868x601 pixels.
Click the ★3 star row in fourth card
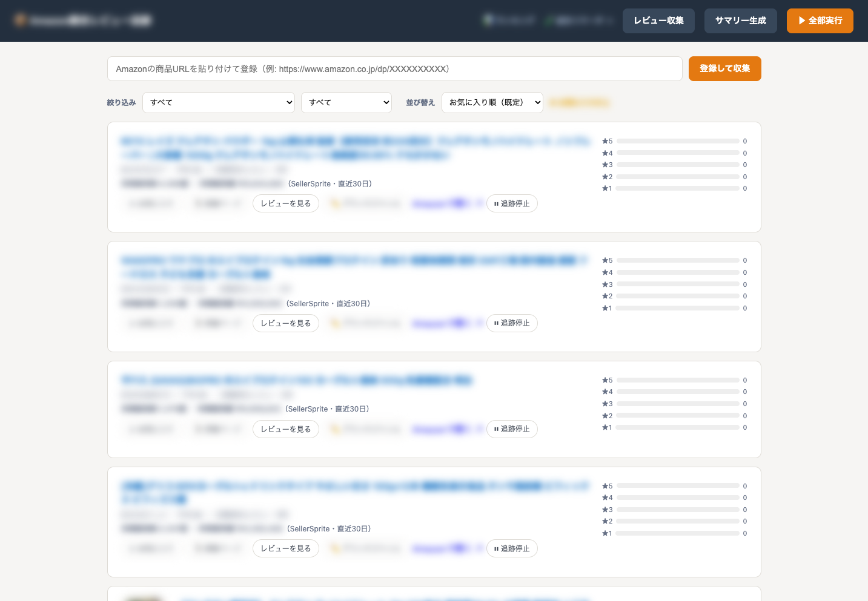675,510
